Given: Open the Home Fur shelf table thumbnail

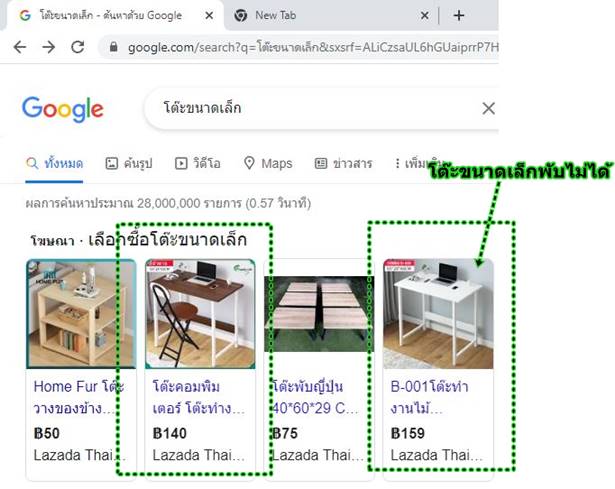Looking at the screenshot, I should point(81,314).
